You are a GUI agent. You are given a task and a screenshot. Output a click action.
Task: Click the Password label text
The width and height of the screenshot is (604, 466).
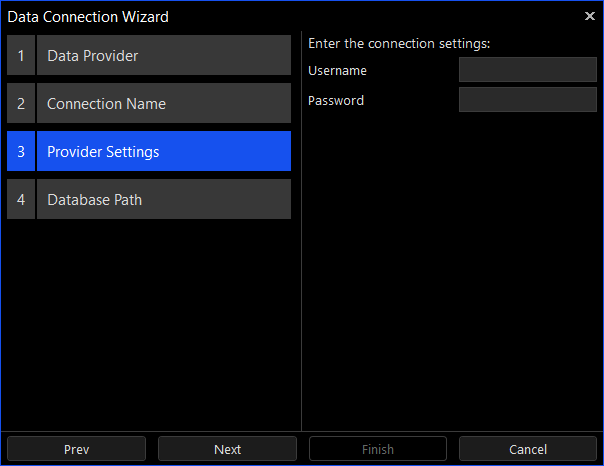pyautogui.click(x=336, y=101)
